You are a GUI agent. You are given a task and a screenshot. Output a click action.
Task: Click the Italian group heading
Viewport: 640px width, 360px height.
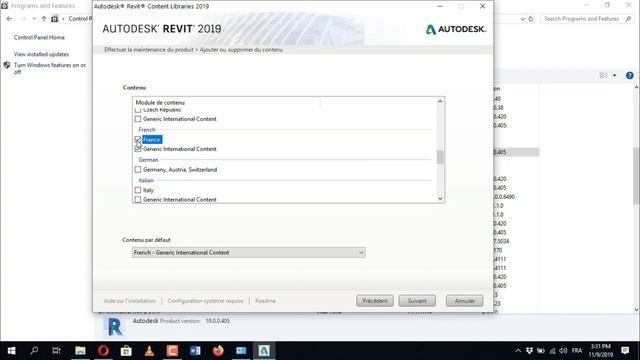coord(146,180)
